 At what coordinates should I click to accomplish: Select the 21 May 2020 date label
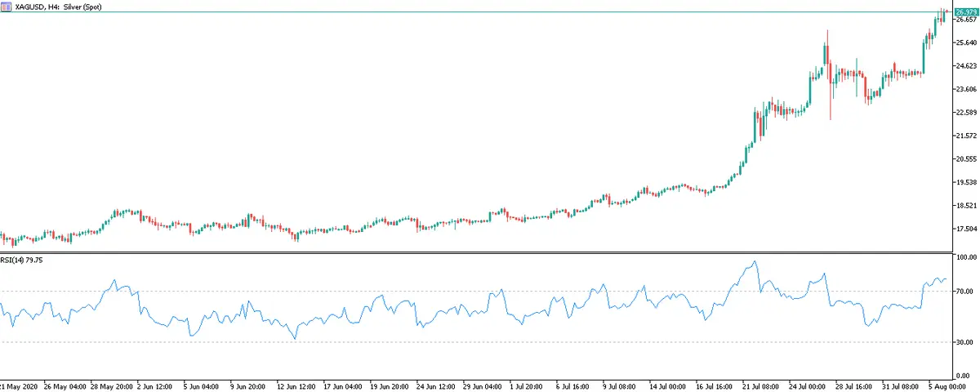point(20,385)
